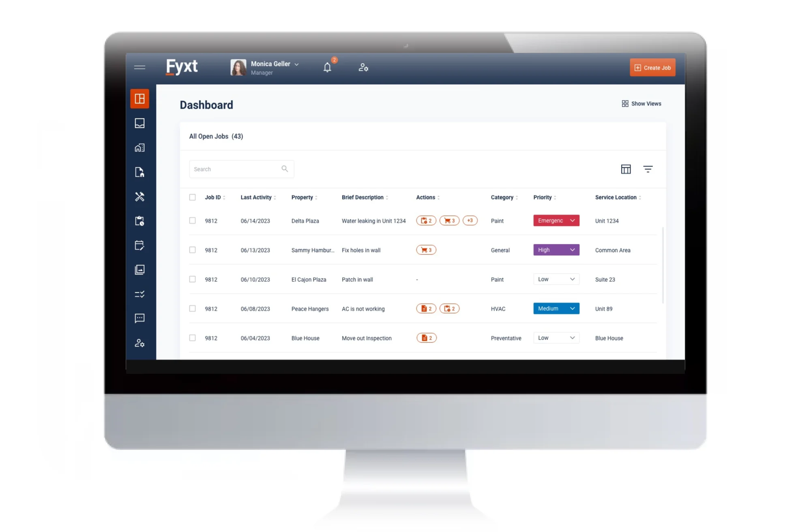Expand the Low priority dropdown for El Cajon Plaza
The width and height of the screenshot is (811, 532).
[x=572, y=279]
